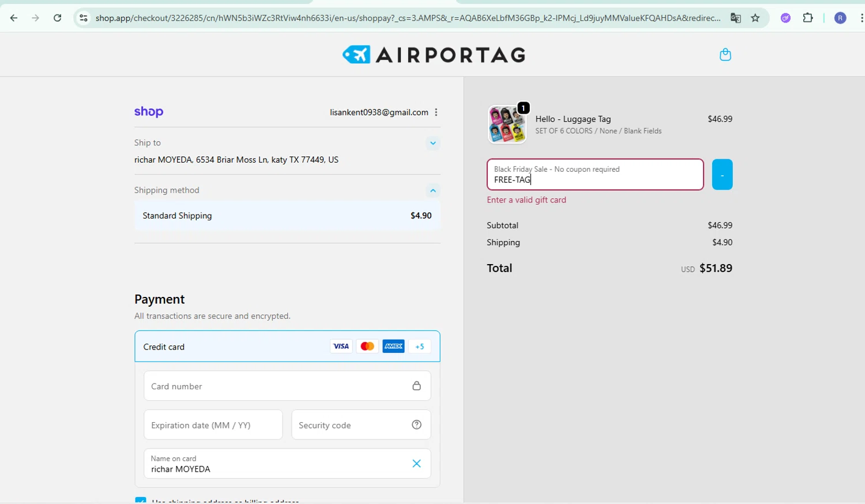
Task: Click 'Hello - Luggage Tag' product name
Action: [x=573, y=119]
